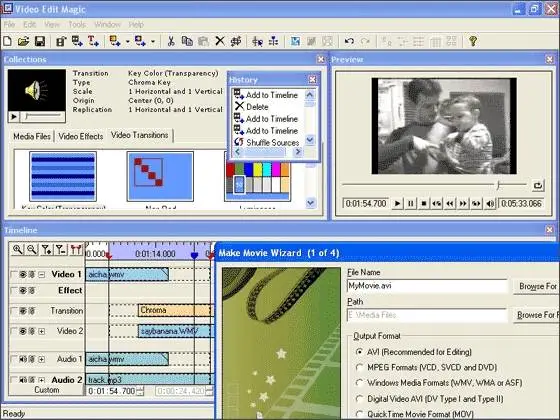Toggle visibility eye of Video 2 track
The width and height of the screenshot is (560, 420).
pos(23,331)
